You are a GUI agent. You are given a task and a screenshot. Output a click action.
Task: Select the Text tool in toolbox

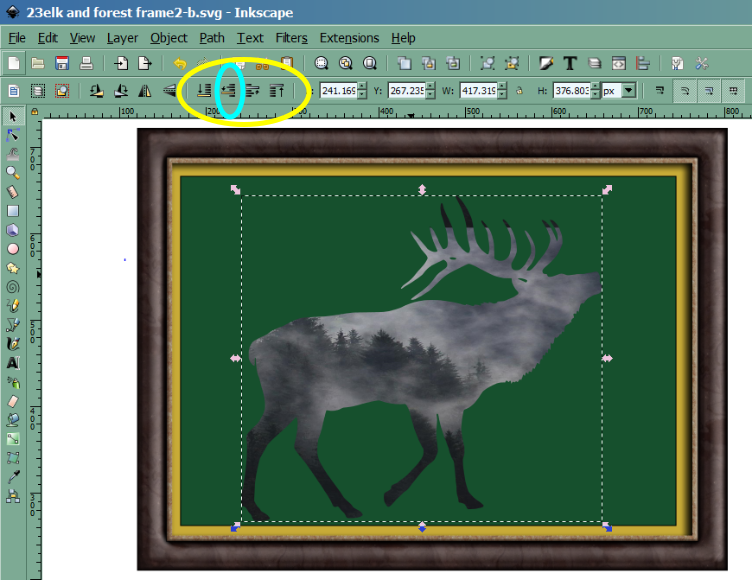[13, 363]
